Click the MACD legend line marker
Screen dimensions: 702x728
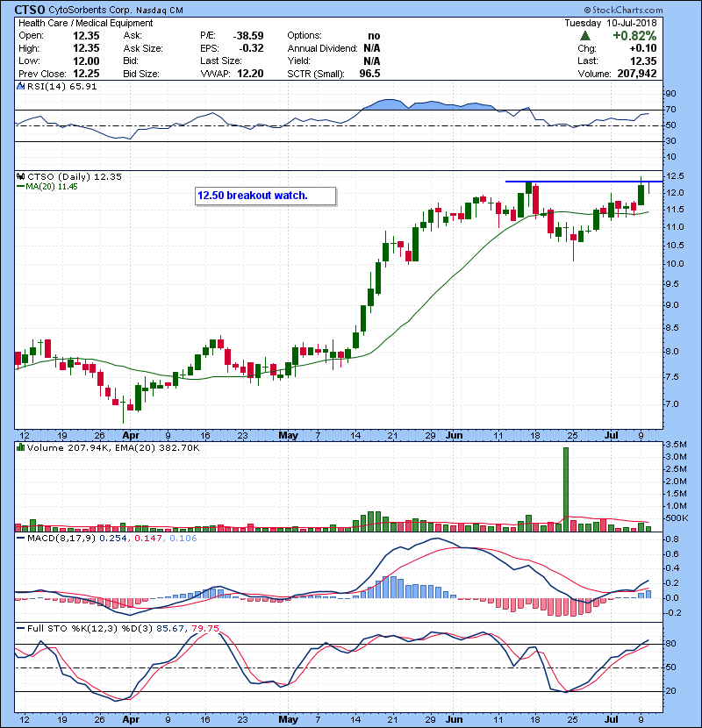20,539
